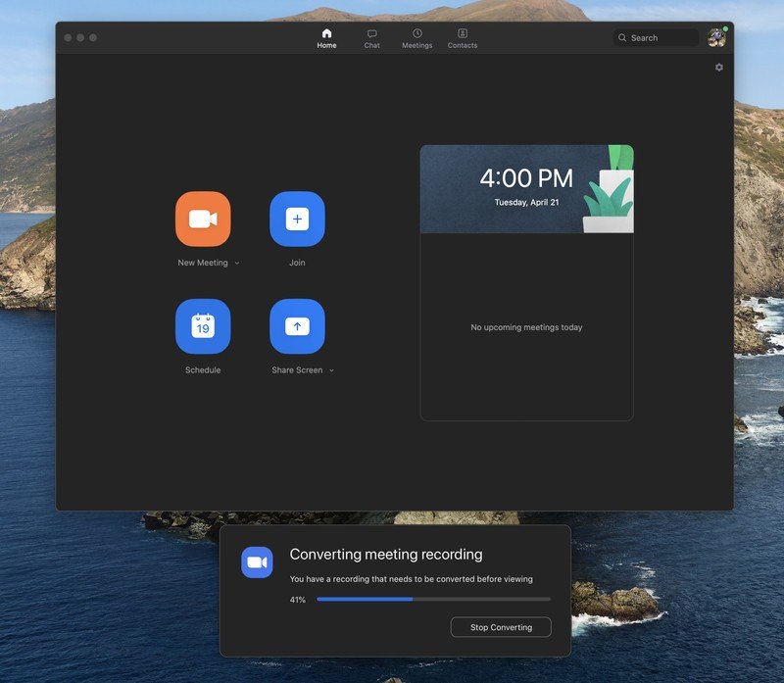
Task: Close the Zoom window with the first window control
Action: [68, 37]
